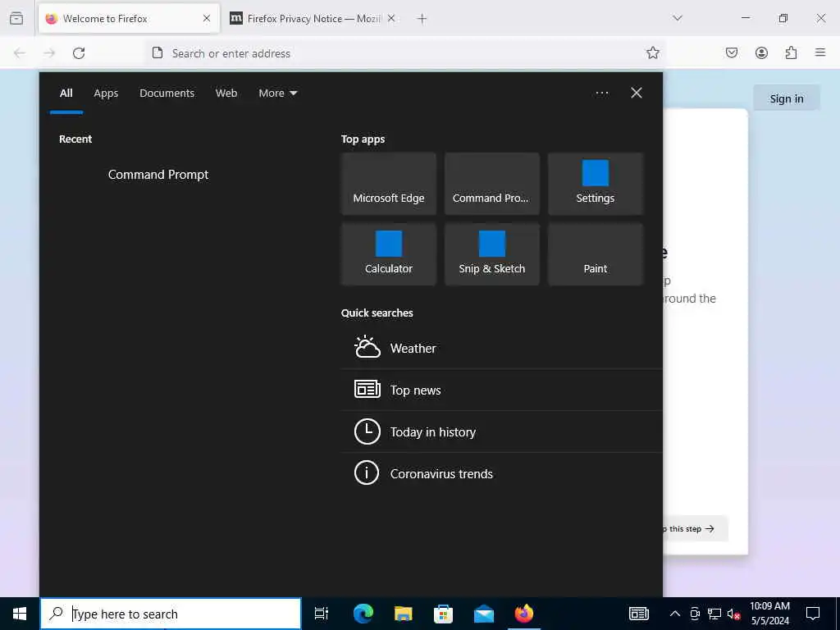The width and height of the screenshot is (840, 630).
Task: Open the Firefox View icon
Action: click(x=16, y=19)
